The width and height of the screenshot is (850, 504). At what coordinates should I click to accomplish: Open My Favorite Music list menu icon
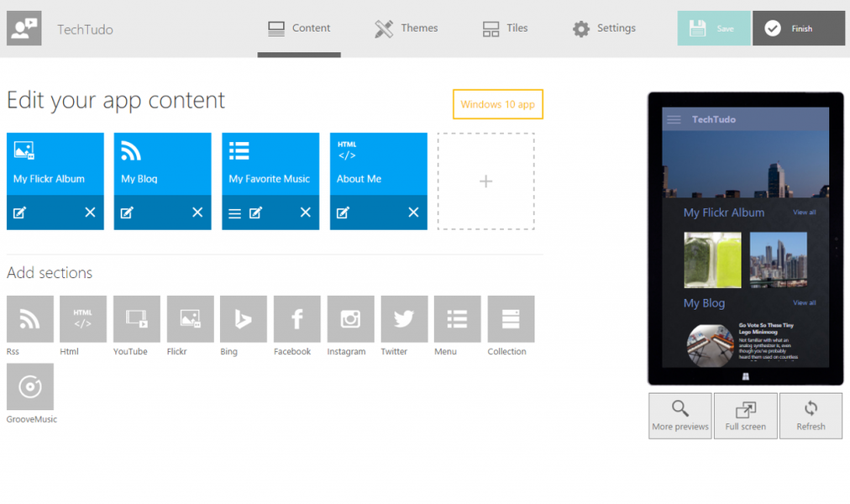click(234, 213)
